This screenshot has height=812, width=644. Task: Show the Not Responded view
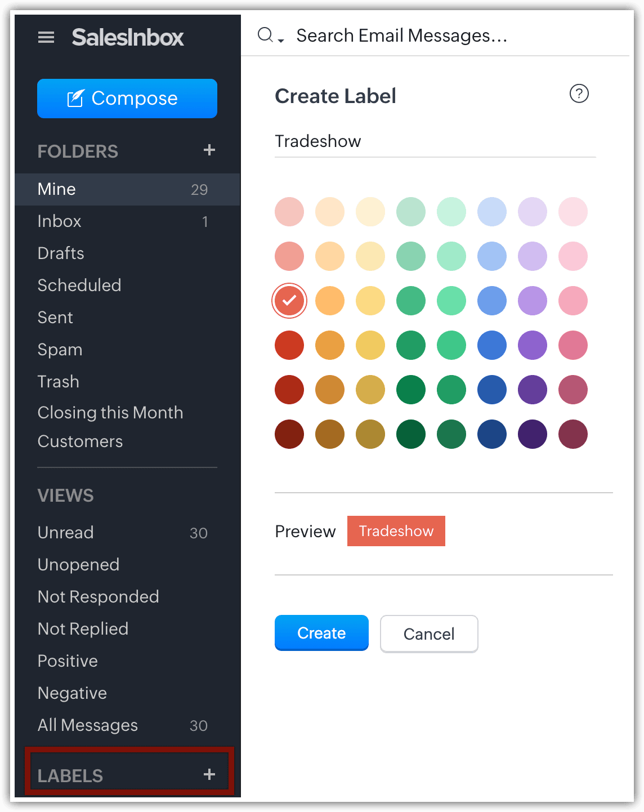(x=98, y=597)
